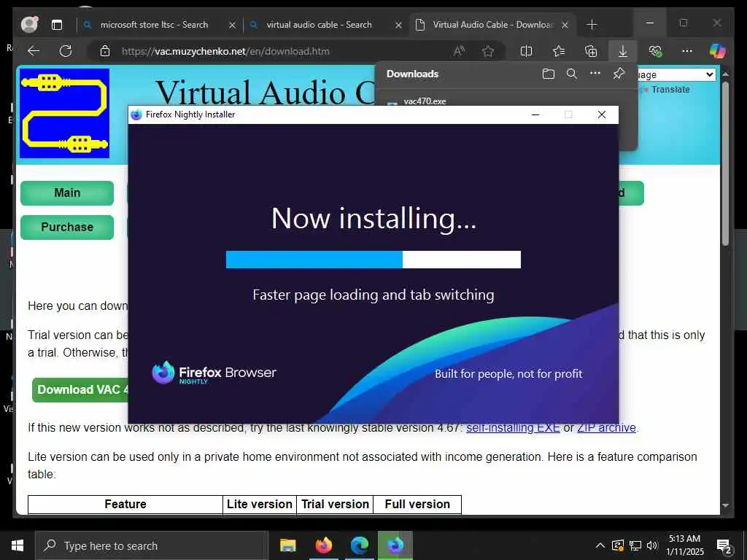Close the Virtual Audio Cable Download tab
This screenshot has width=747, height=560.
(x=565, y=25)
